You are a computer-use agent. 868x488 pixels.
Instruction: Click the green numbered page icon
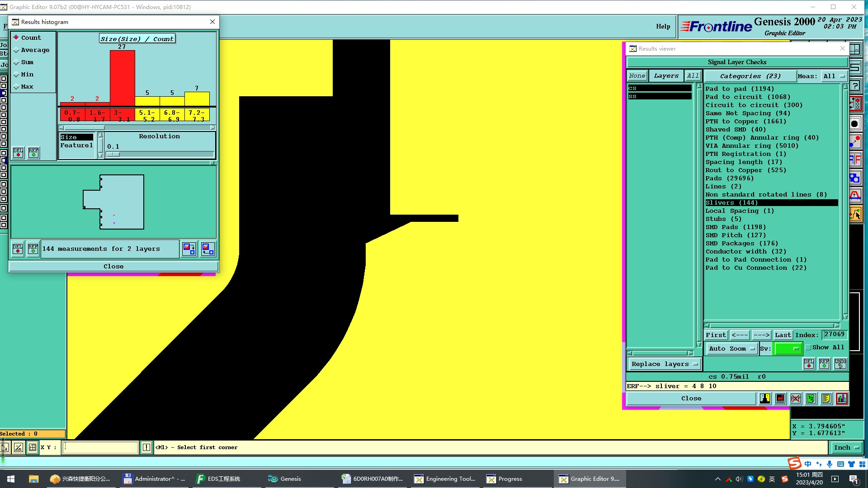[811, 399]
